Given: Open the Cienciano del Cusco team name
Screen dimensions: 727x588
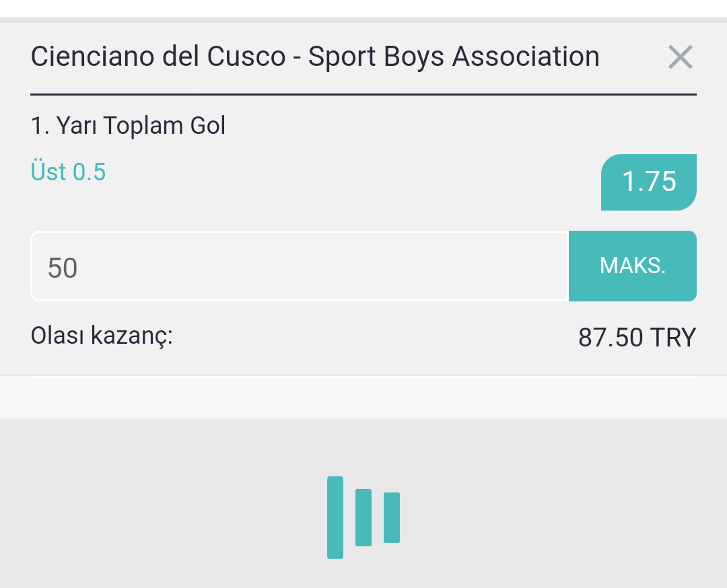Looking at the screenshot, I should pyautogui.click(x=158, y=57).
